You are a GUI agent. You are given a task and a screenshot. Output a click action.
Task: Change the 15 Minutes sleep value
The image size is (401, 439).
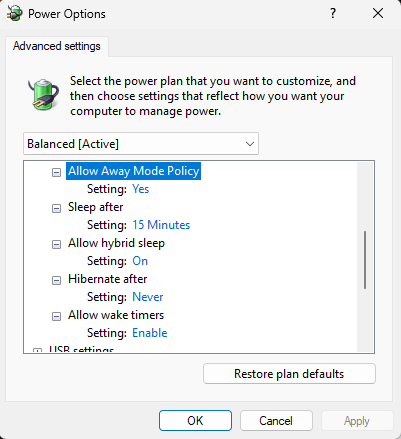click(x=161, y=225)
